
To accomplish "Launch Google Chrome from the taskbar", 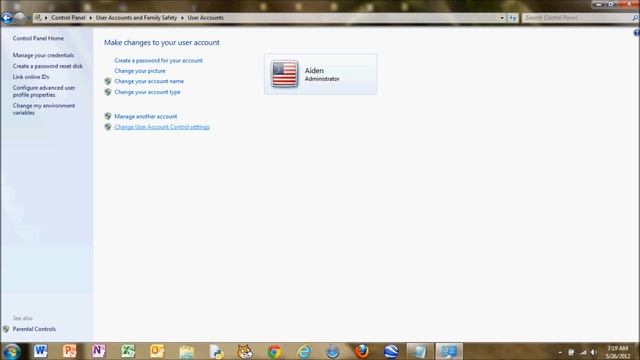I will [x=274, y=351].
